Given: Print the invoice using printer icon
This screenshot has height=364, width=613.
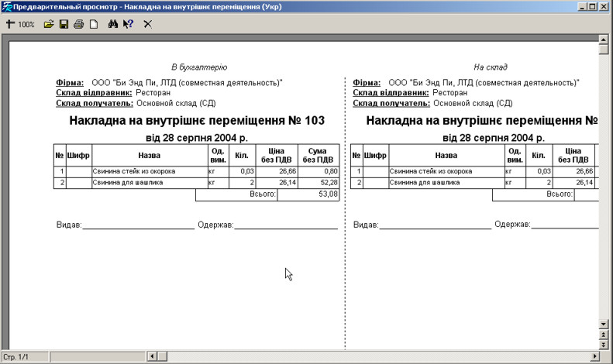Looking at the screenshot, I should coord(78,25).
